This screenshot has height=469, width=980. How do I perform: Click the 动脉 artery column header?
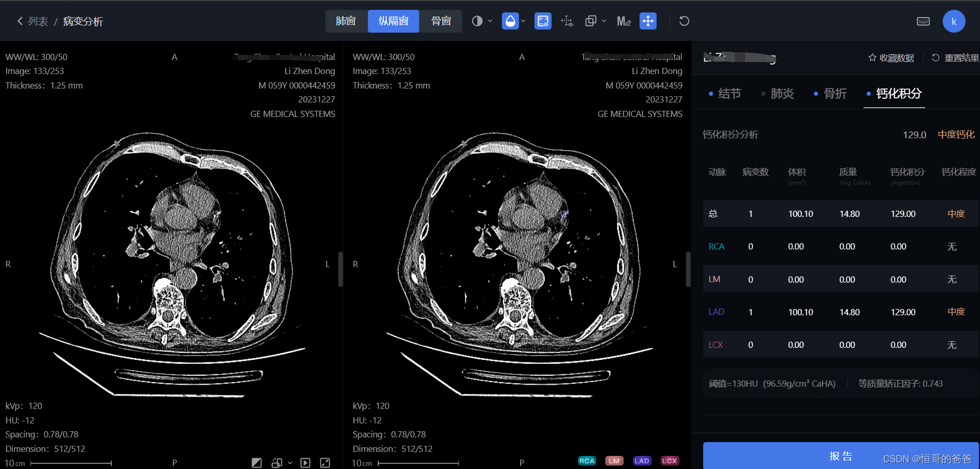(x=717, y=172)
